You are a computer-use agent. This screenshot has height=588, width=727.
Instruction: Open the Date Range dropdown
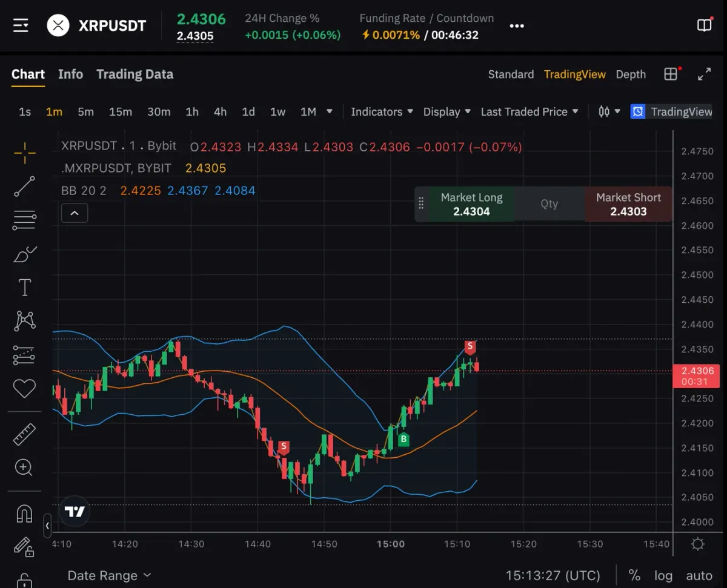[109, 575]
